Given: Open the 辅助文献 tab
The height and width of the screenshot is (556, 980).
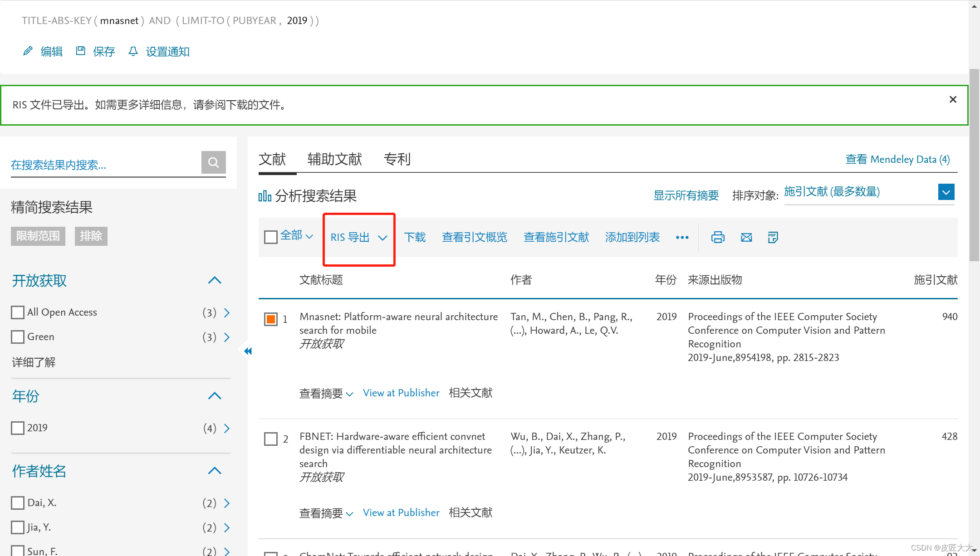Looking at the screenshot, I should (334, 159).
